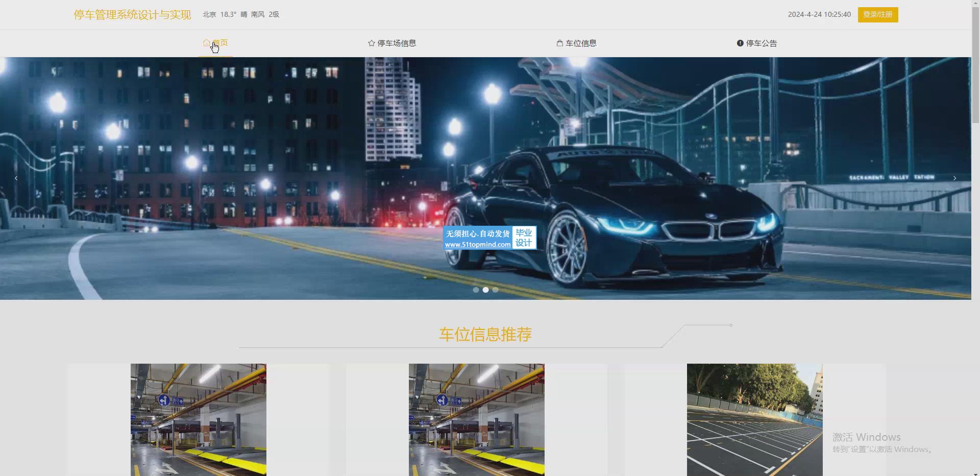Open the 停车场信息 menu item
This screenshot has width=980, height=476.
392,43
